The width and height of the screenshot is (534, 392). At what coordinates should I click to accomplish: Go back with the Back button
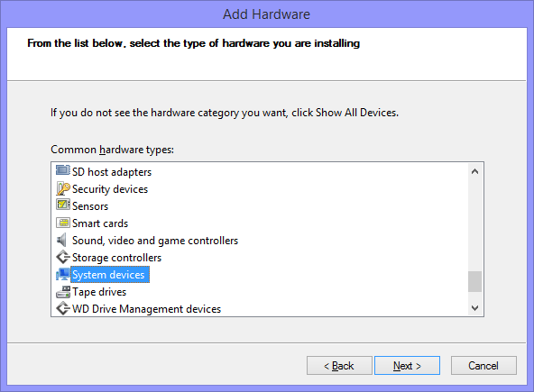tap(339, 366)
